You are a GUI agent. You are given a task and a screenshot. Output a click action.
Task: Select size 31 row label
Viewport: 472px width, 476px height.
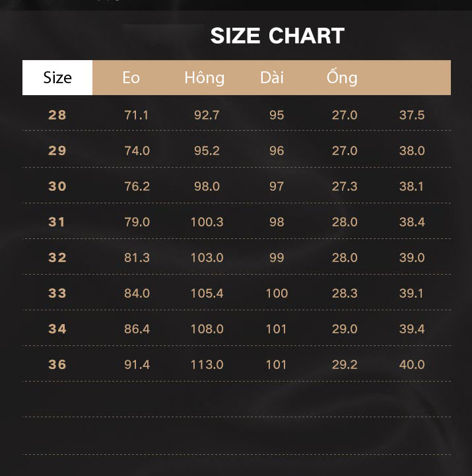57,222
